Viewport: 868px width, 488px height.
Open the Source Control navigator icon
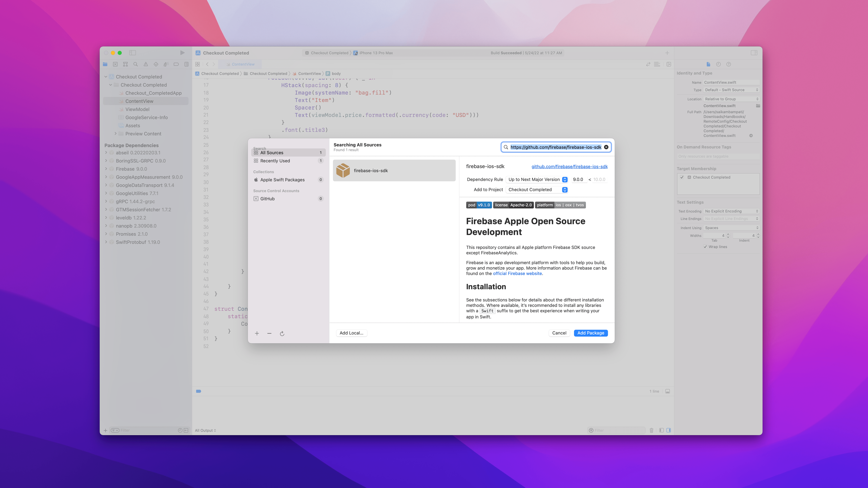point(115,64)
